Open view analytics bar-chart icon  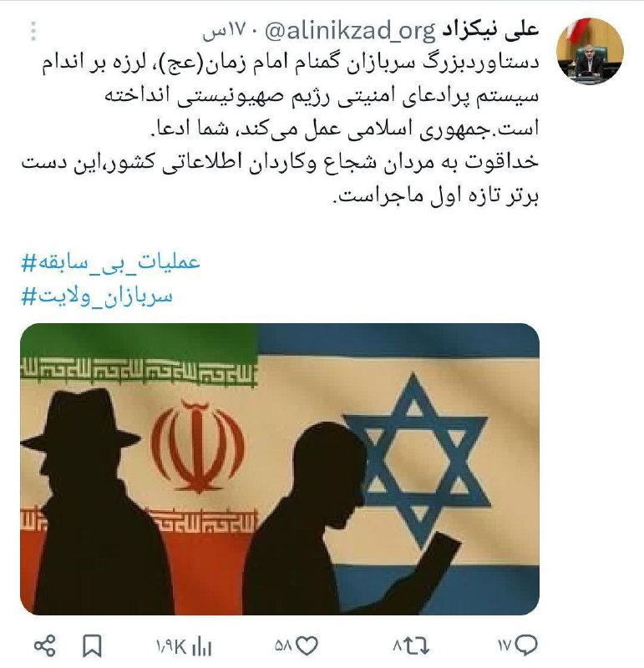(x=201, y=648)
